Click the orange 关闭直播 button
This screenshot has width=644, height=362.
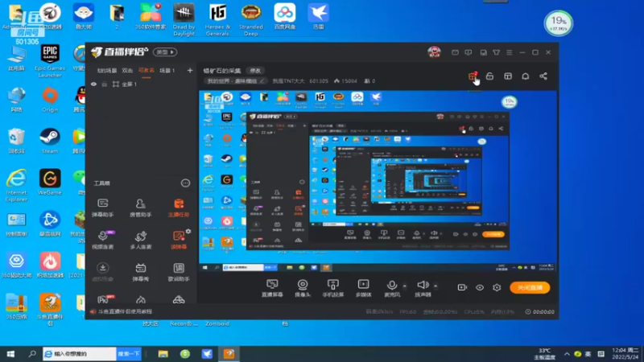click(x=530, y=288)
